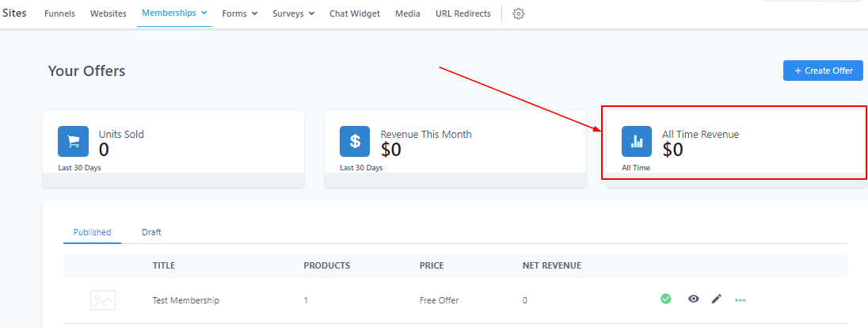Click the Create Offer button
Viewport: 868px width, 328px height.
pyautogui.click(x=823, y=71)
